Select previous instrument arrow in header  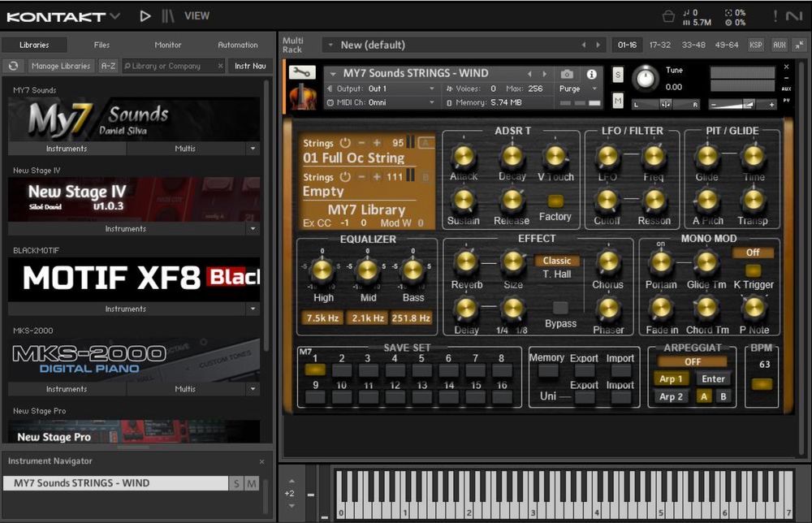coord(529,74)
